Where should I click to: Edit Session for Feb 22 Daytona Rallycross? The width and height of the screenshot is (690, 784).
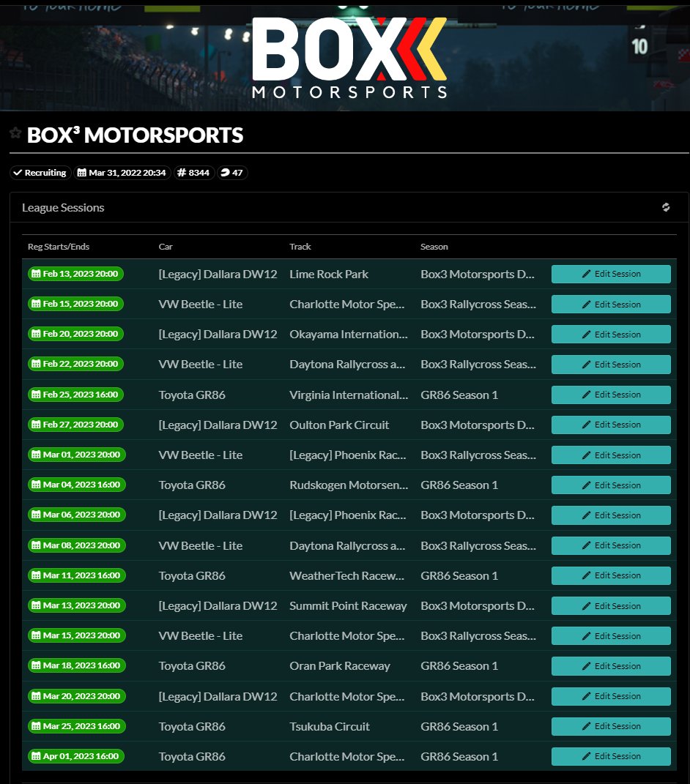[x=611, y=365]
